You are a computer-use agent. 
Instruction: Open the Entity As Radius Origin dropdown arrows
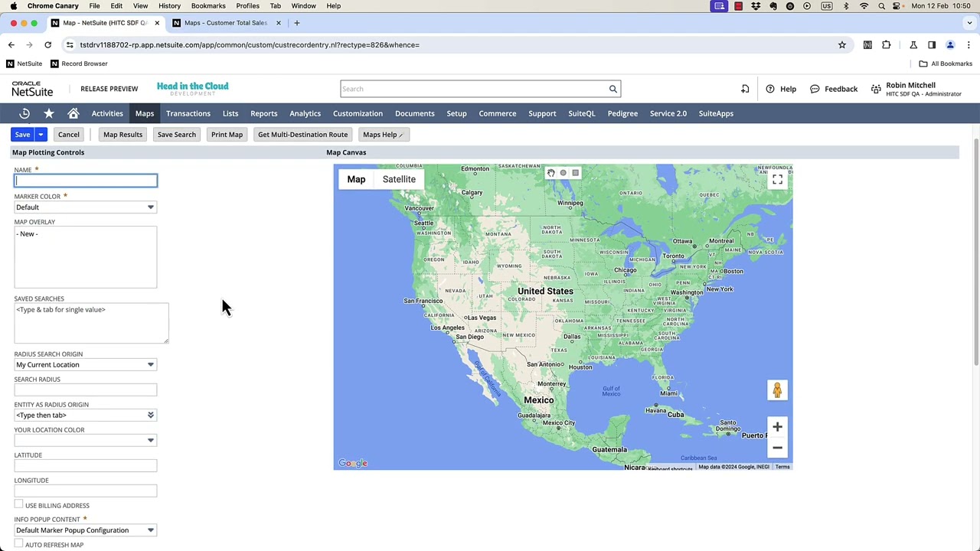click(x=151, y=416)
